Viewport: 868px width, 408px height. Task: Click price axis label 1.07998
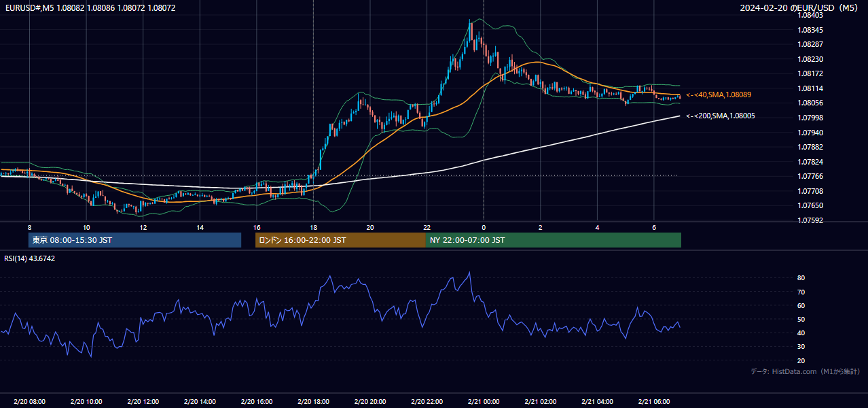(x=810, y=118)
